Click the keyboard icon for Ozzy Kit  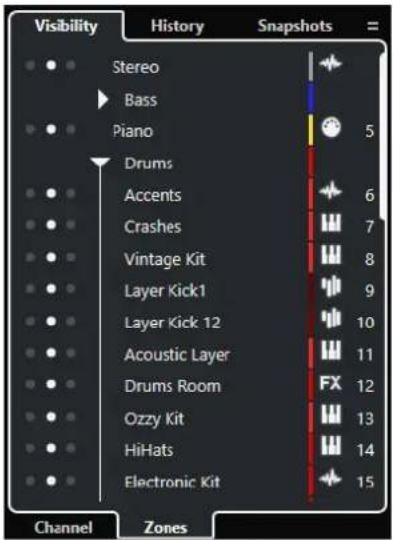click(331, 414)
